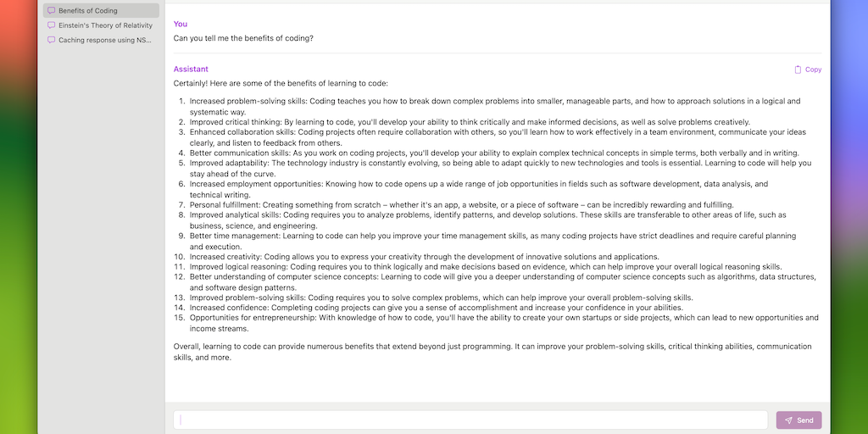Screen dimensions: 868x434
Task: Click the chat bubble icon beside Benefits of Coding
Action: [52, 11]
